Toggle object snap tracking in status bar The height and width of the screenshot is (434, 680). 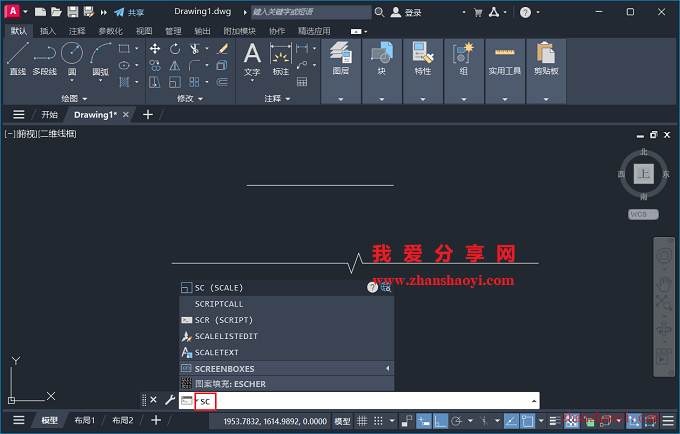(x=511, y=421)
